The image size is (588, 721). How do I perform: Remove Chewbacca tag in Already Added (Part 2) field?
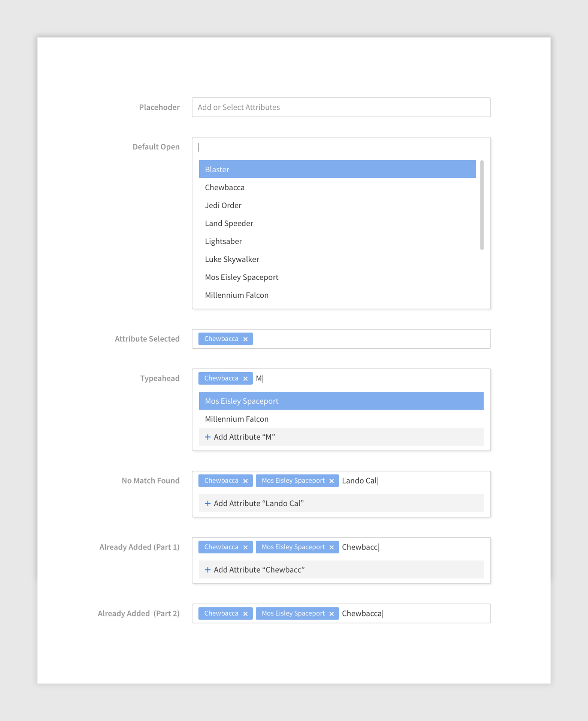click(245, 614)
